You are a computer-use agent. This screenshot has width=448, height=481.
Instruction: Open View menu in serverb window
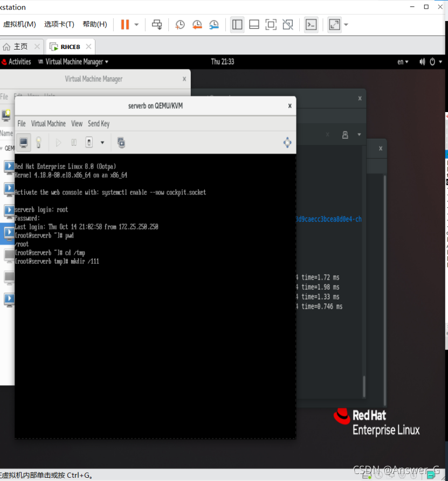point(77,124)
